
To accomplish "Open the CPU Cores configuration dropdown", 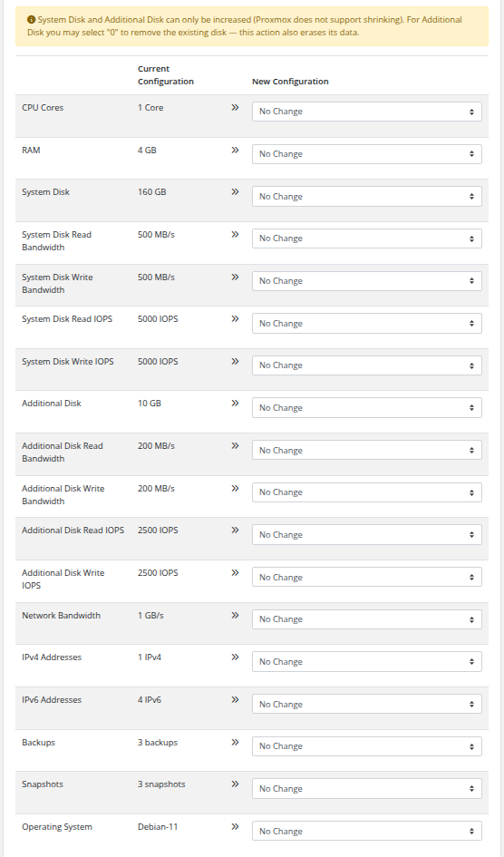I will (366, 112).
